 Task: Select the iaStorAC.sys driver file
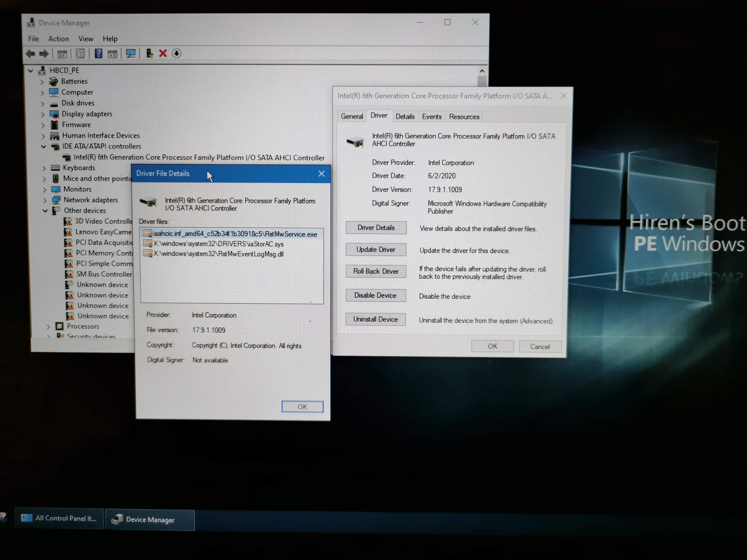(218, 244)
